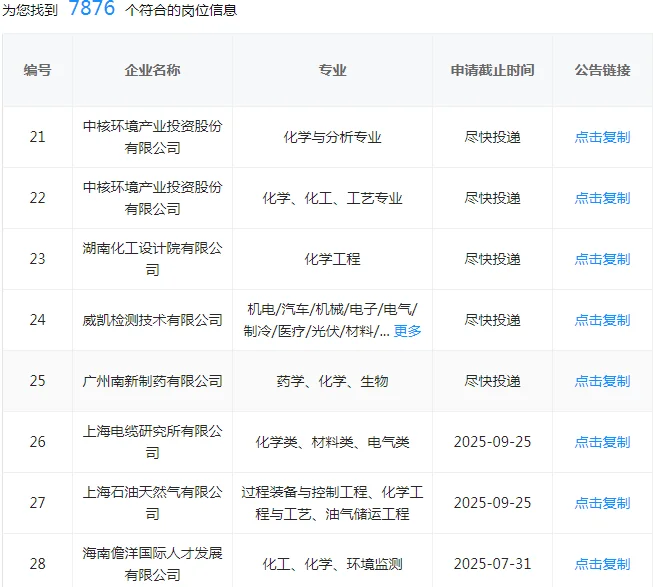Click the 专业 column header
The width and height of the screenshot is (653, 587).
tap(332, 70)
